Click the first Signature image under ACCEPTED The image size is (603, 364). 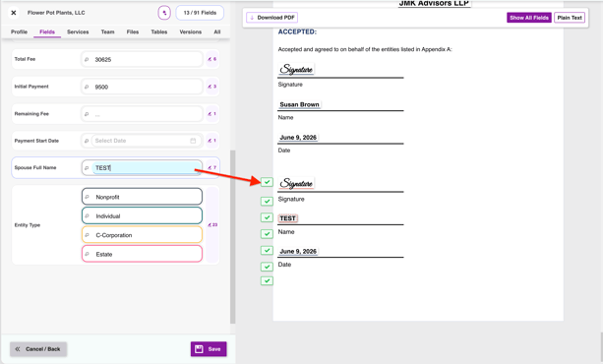[x=296, y=69]
